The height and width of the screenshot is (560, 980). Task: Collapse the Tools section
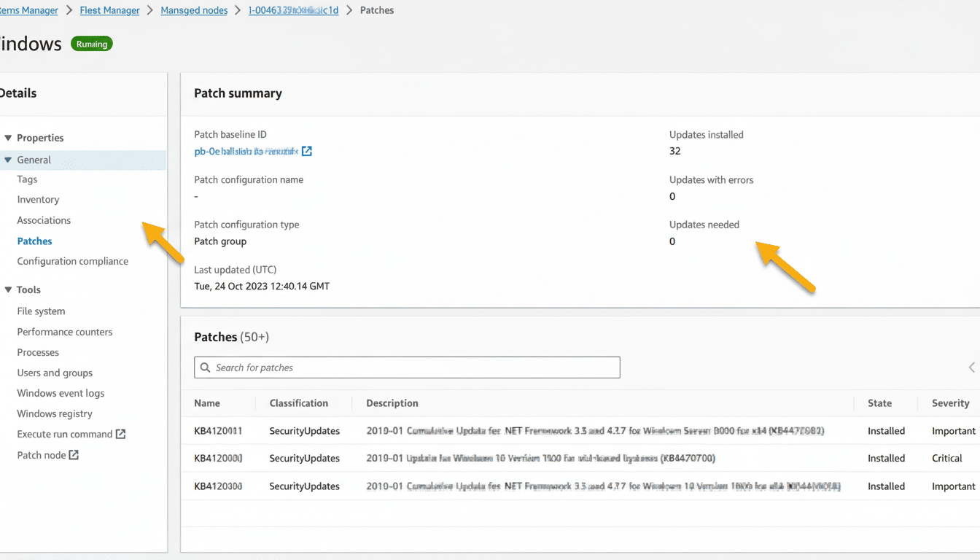(x=7, y=289)
